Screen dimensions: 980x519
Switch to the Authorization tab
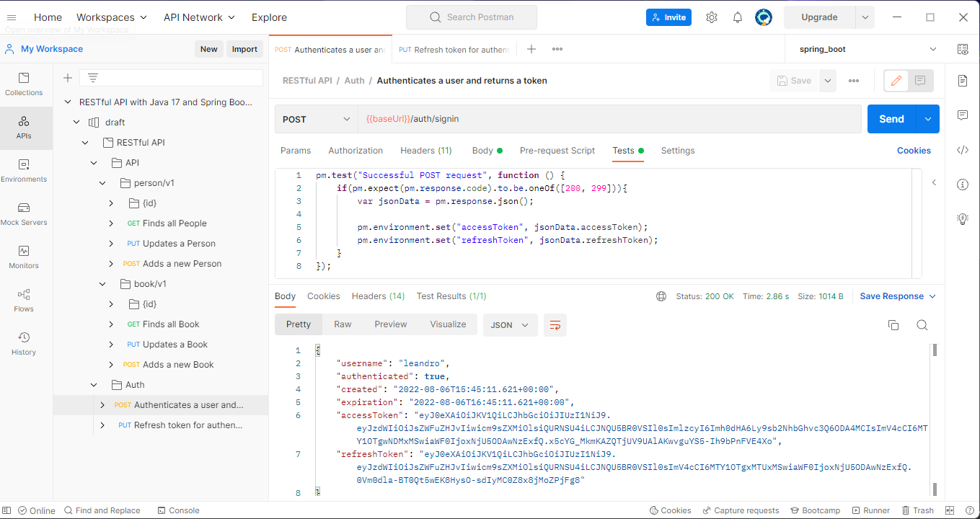[356, 151]
